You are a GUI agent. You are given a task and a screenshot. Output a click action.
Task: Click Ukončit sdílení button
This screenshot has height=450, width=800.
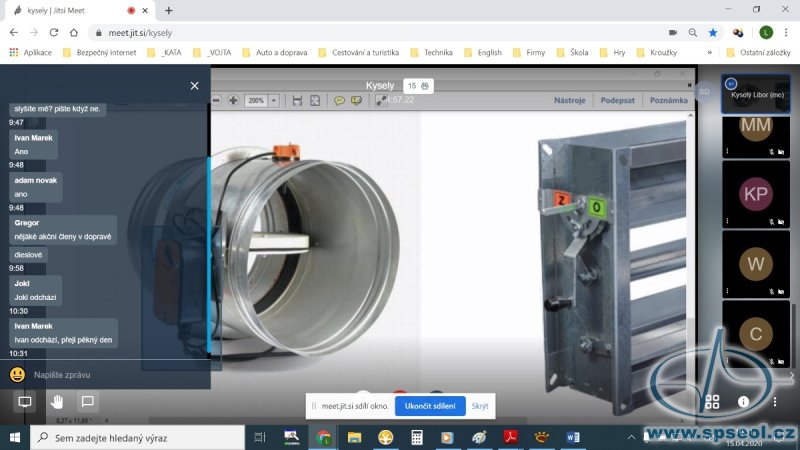[x=430, y=406]
